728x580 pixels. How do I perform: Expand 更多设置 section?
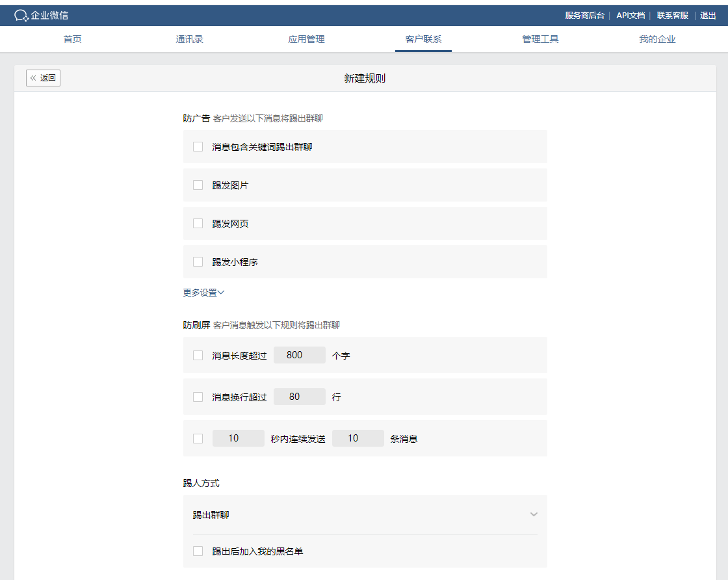pyautogui.click(x=203, y=293)
